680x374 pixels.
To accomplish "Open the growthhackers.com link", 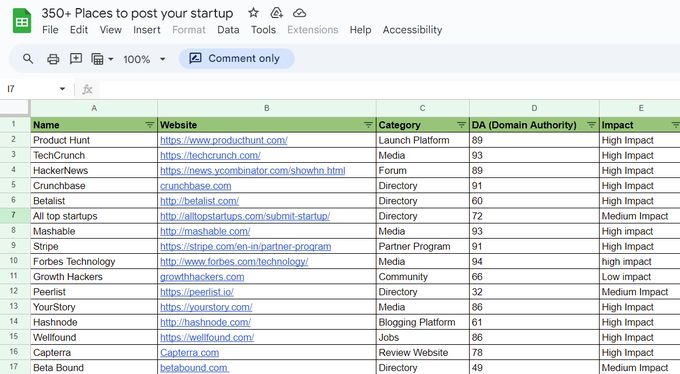I will (x=202, y=277).
